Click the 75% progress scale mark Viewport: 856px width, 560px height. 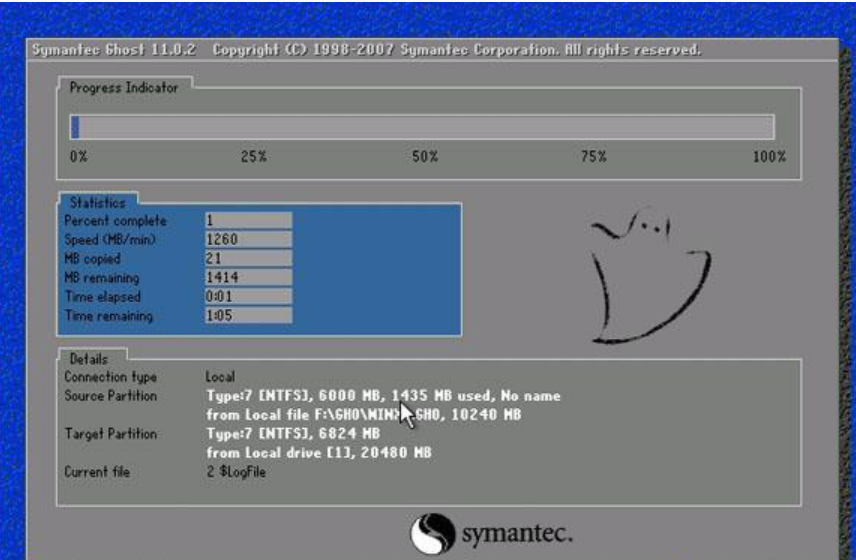[x=593, y=157]
